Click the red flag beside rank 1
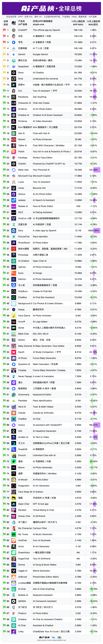103x644 pixels. pyautogui.click(x=4, y=30)
